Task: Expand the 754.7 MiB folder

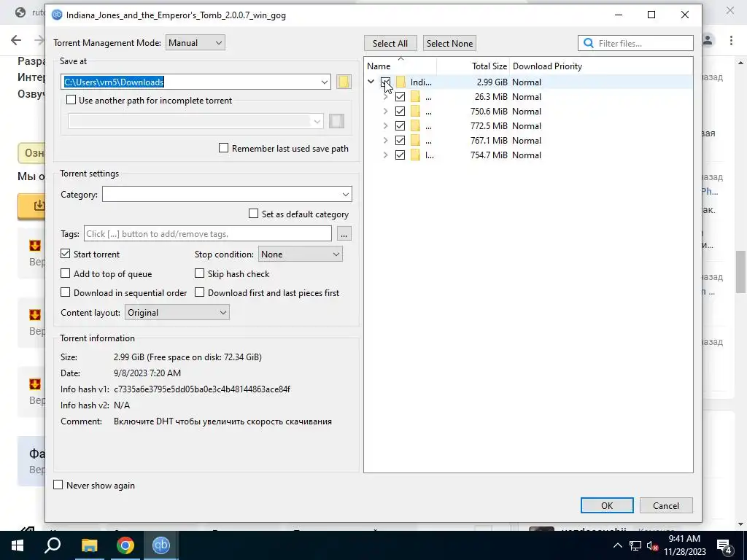Action: pyautogui.click(x=385, y=155)
